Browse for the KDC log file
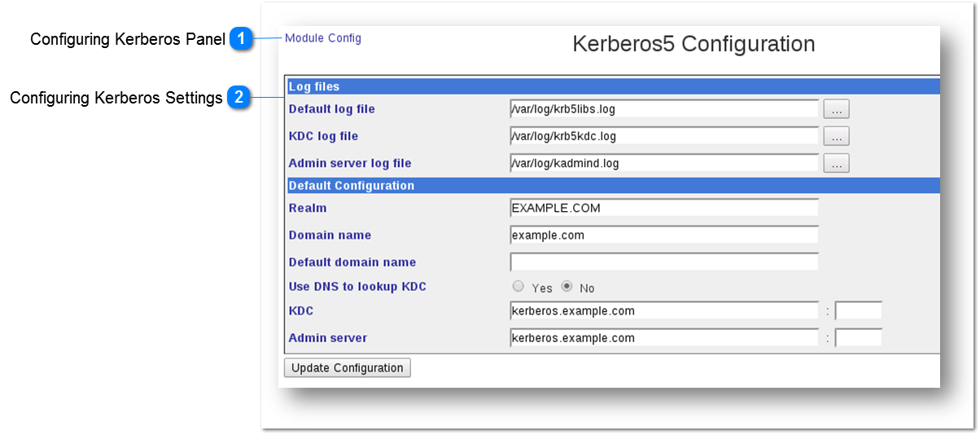The height and width of the screenshot is (435, 980). (x=837, y=136)
